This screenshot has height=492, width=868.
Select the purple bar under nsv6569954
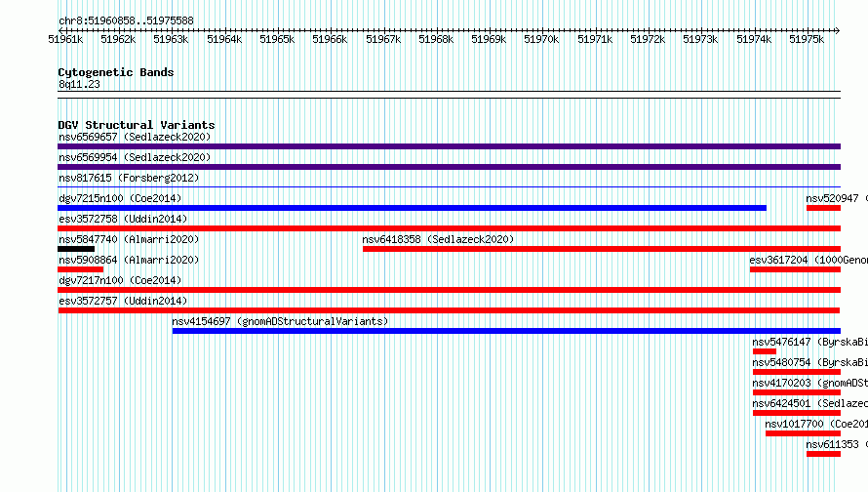coord(449,167)
